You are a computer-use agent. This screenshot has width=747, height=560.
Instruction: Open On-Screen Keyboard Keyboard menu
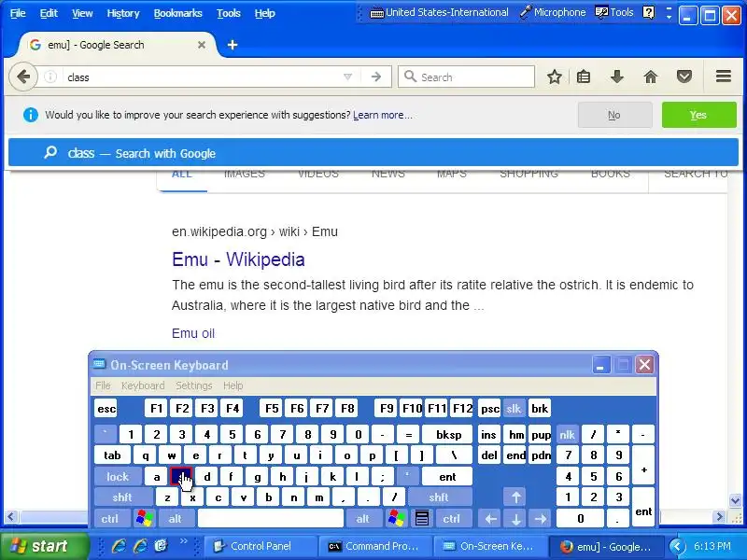click(x=143, y=385)
